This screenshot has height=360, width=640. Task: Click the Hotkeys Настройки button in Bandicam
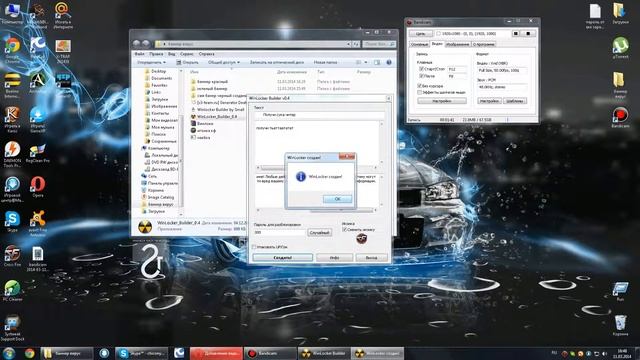tap(442, 101)
